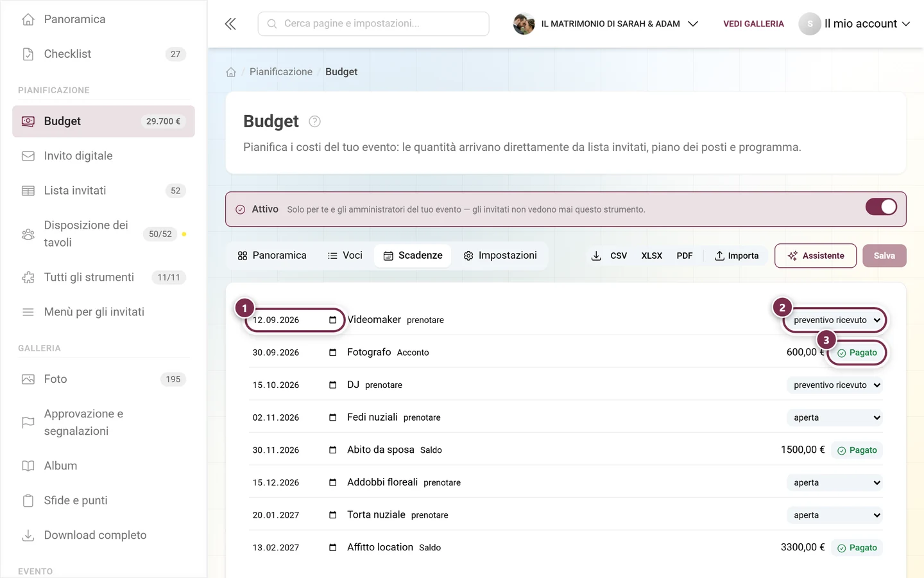The image size is (924, 578).
Task: Go to Pianificazione breadcrumb
Action: coord(281,72)
